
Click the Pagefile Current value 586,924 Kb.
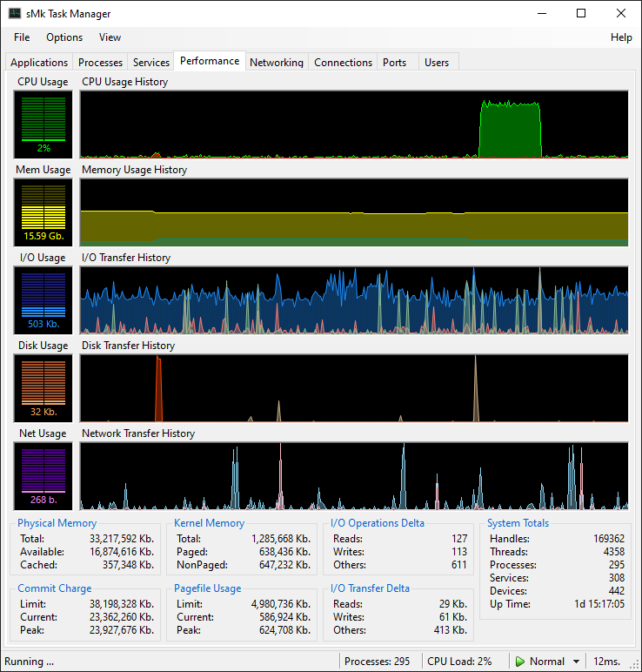point(284,617)
